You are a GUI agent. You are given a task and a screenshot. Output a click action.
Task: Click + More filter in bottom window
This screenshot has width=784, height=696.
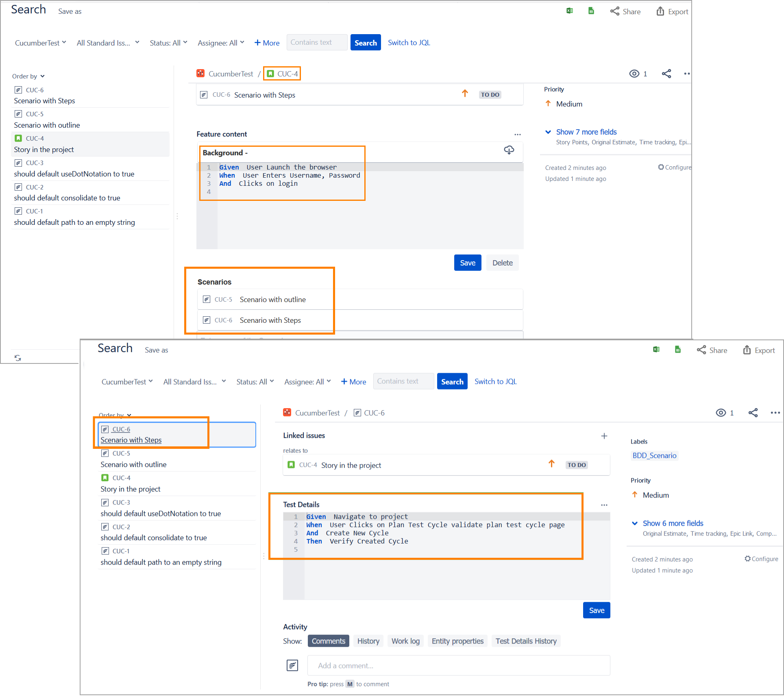pyautogui.click(x=353, y=382)
